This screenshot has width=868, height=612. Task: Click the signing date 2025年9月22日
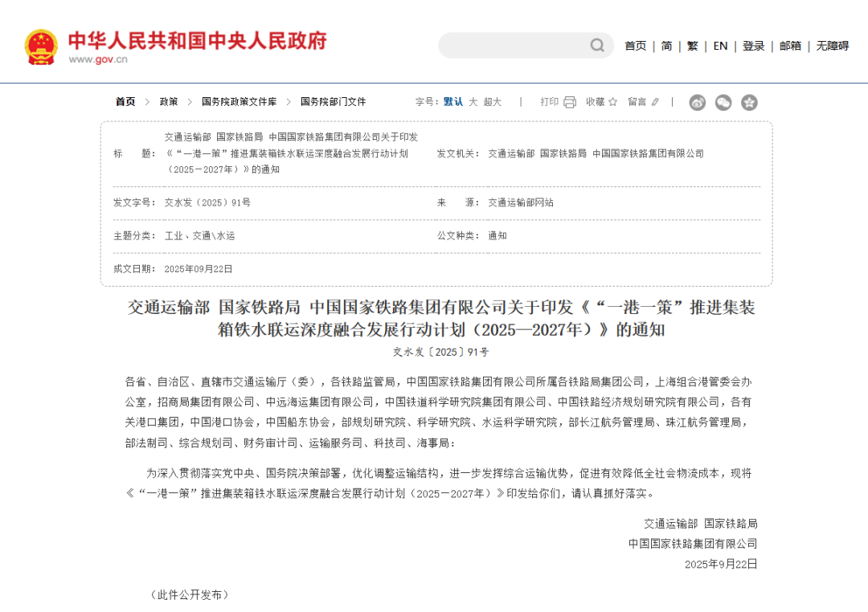721,564
